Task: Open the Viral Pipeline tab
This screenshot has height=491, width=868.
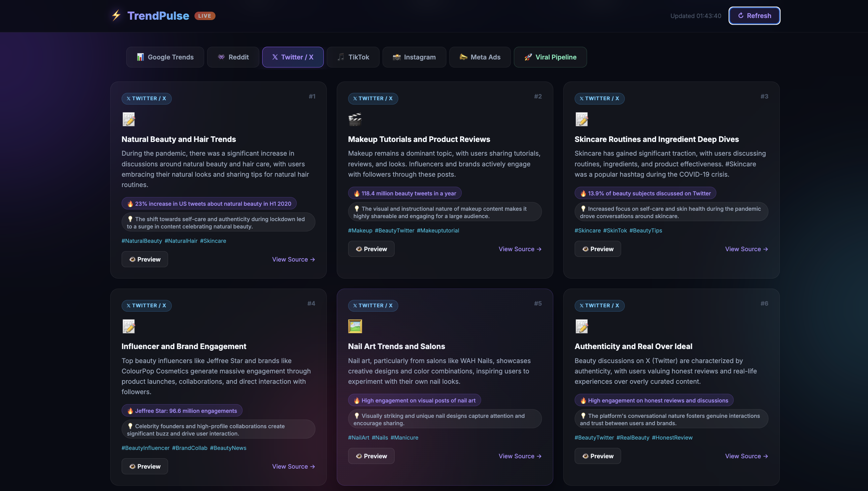Action: [x=550, y=57]
